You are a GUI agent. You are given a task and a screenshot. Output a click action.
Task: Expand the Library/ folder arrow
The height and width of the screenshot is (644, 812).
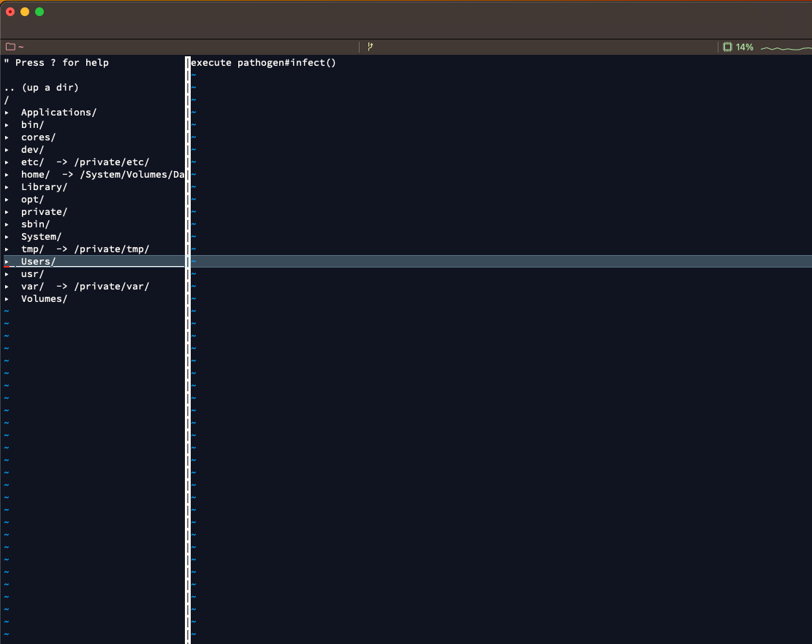click(x=7, y=187)
